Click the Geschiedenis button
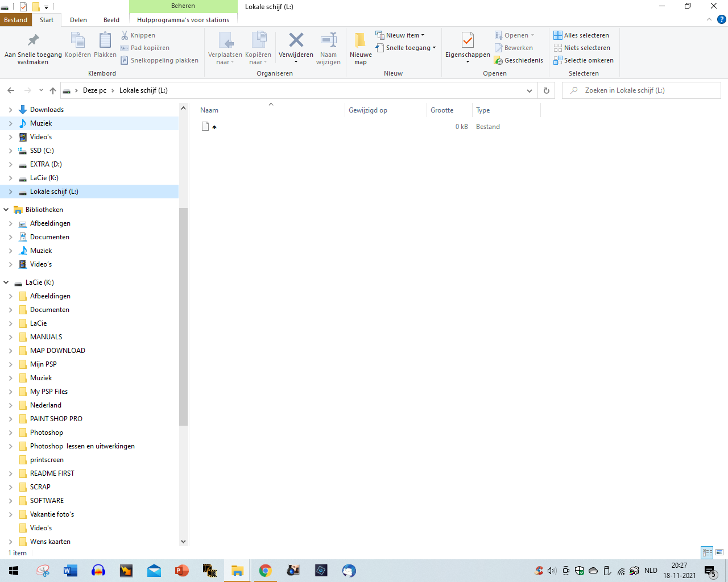Viewport: 728px width, 582px height. pos(519,60)
